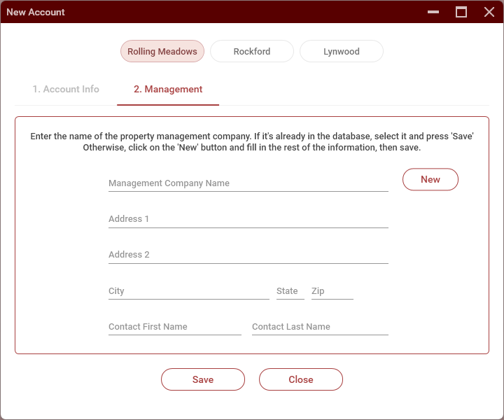The width and height of the screenshot is (504, 420).
Task: Focus the Zip code field
Action: [332, 291]
